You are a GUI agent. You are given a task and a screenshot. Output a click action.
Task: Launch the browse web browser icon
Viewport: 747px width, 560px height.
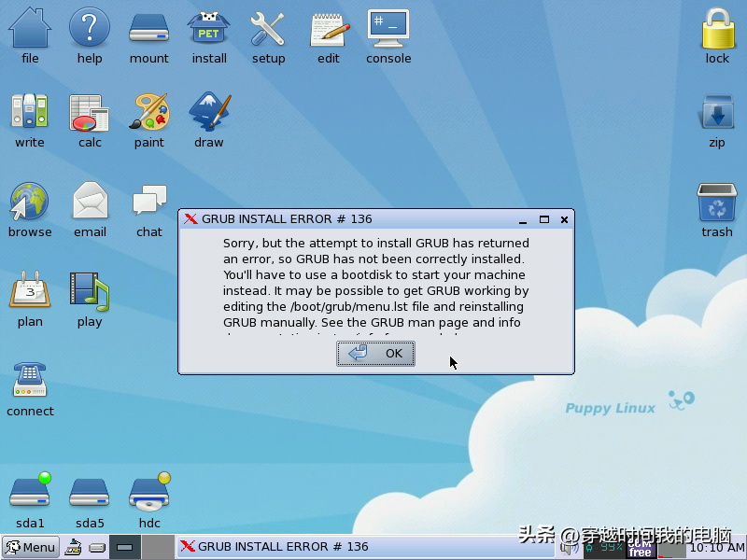point(29,201)
